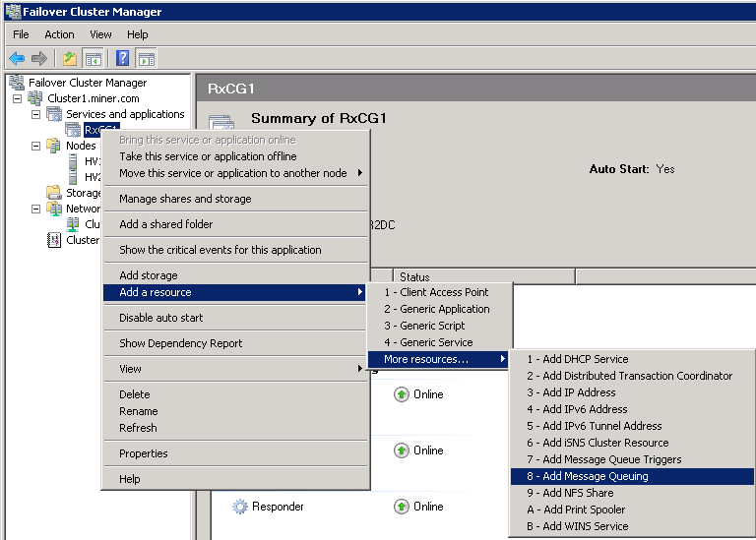756x540 pixels.
Task: Click the Forward arrow toolbar icon
Action: click(x=39, y=58)
